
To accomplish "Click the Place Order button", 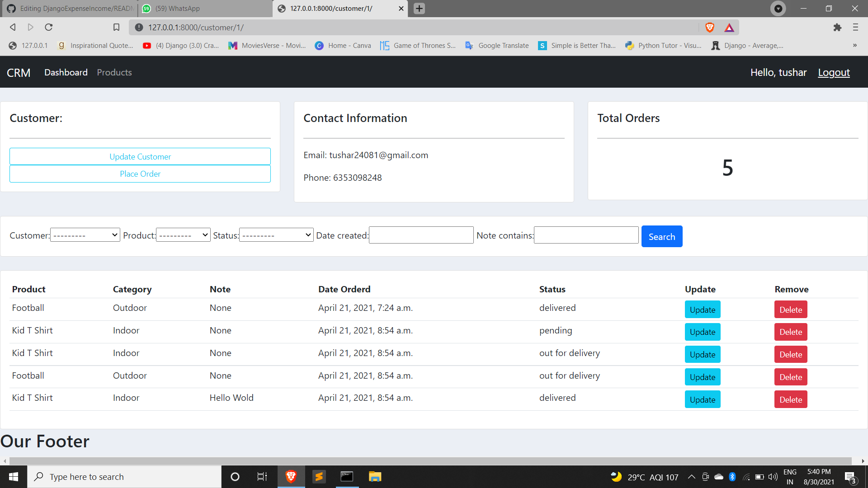I will click(140, 174).
